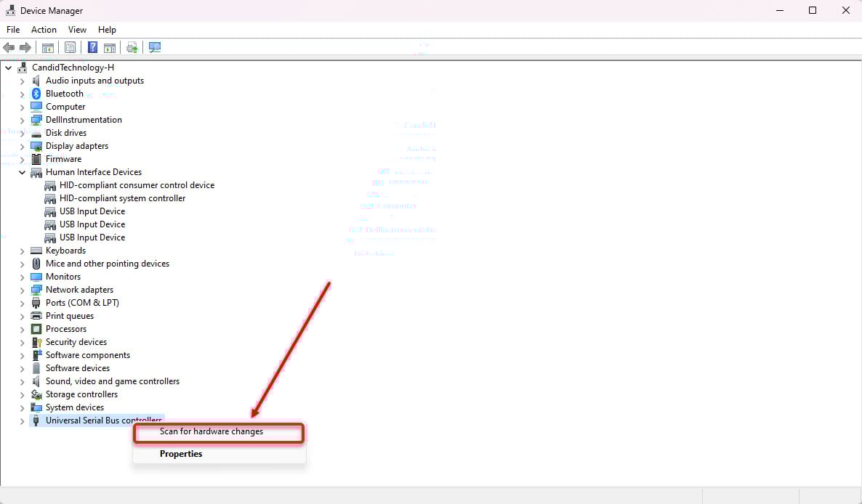The height and width of the screenshot is (504, 862).
Task: Select Properties from the context menu
Action: 181,454
